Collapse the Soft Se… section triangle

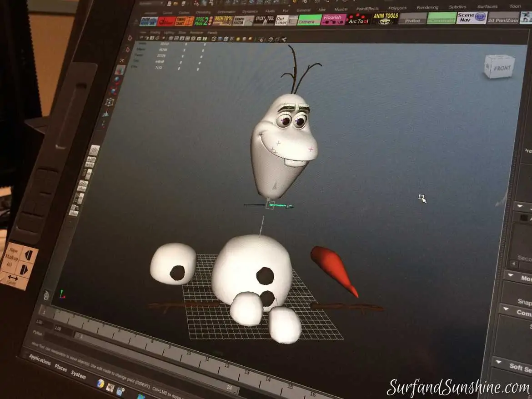point(498,362)
